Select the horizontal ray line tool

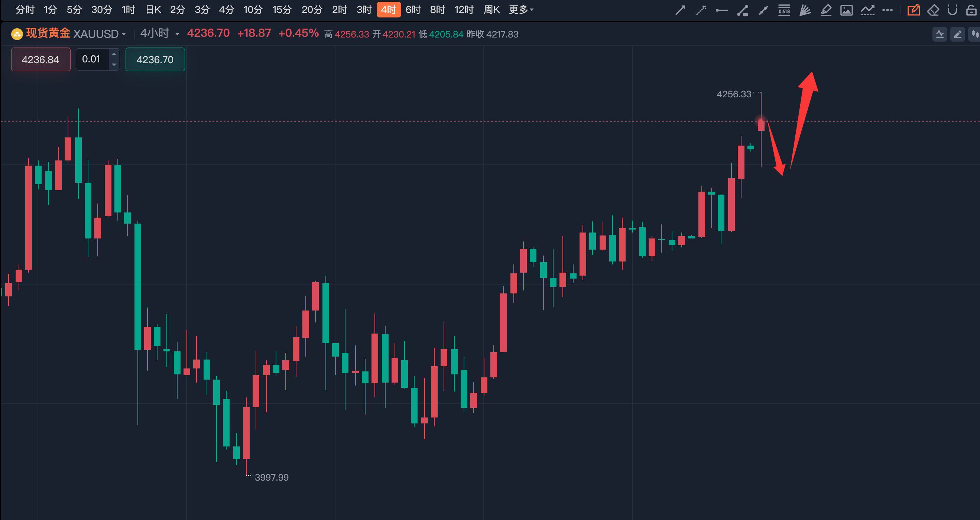pyautogui.click(x=721, y=10)
